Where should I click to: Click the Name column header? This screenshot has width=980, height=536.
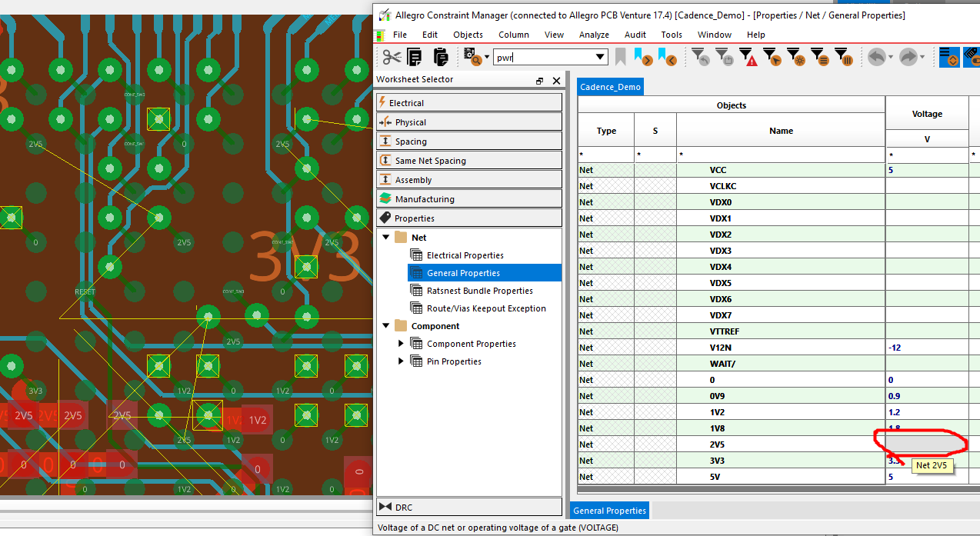(781, 131)
